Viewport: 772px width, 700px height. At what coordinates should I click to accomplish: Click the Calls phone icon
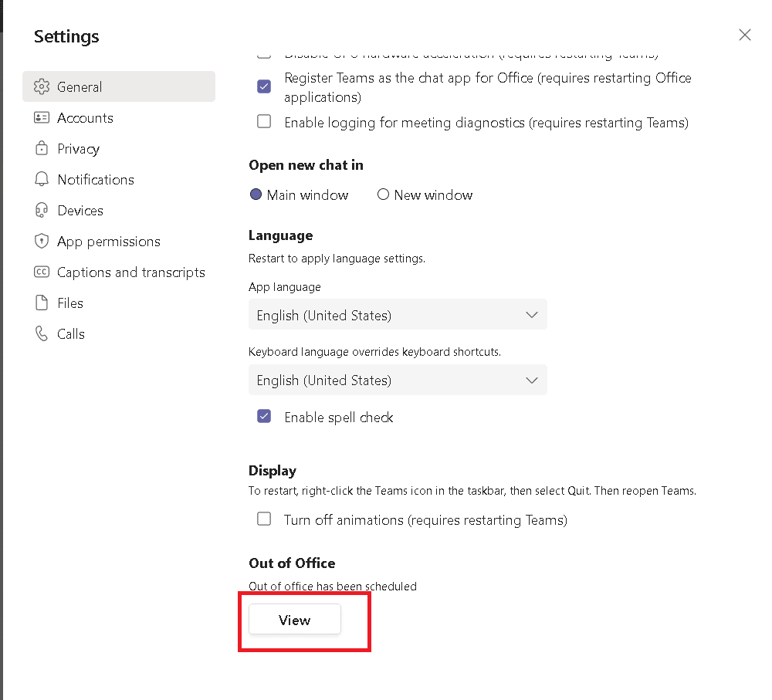click(42, 333)
